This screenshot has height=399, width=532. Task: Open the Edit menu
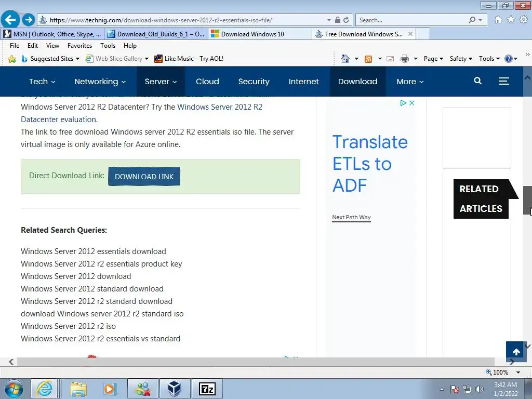tap(33, 46)
